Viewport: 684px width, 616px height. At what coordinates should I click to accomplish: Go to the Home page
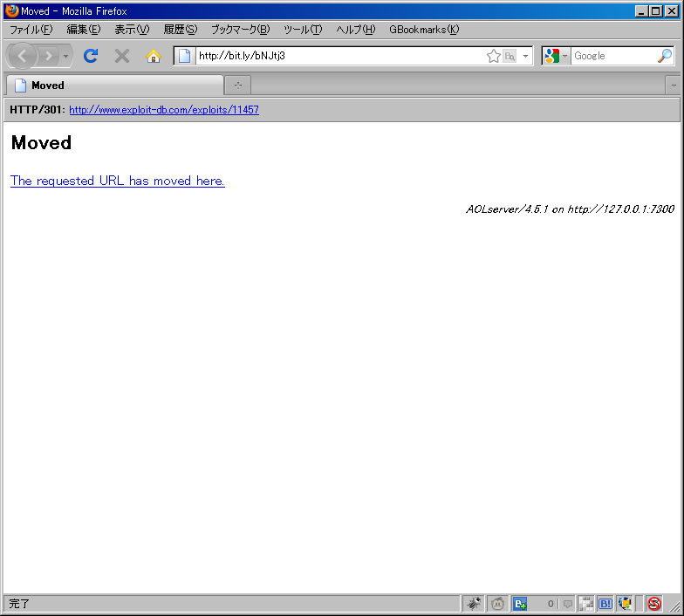point(154,56)
